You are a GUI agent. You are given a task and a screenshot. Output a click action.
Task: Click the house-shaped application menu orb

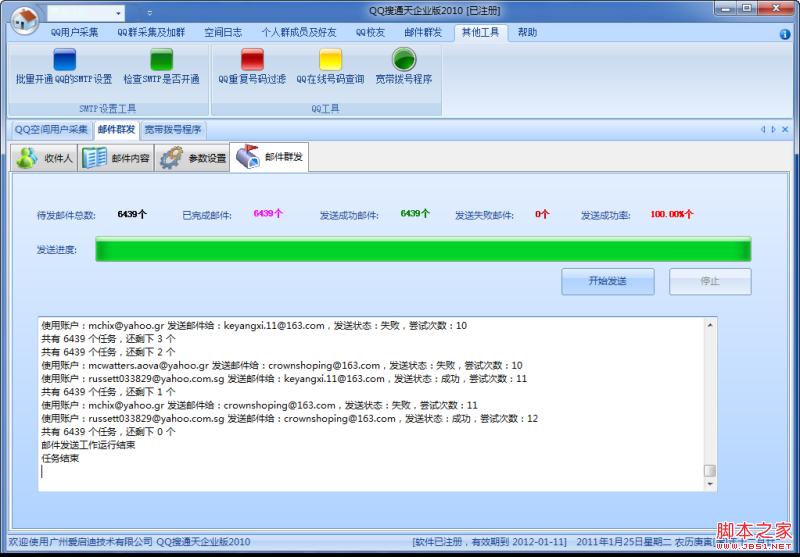pyautogui.click(x=24, y=20)
